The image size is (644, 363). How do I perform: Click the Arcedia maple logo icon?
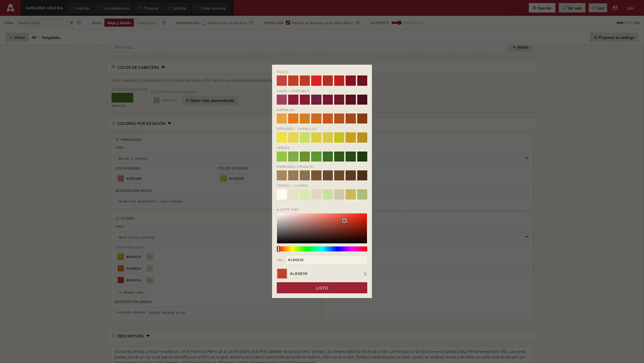[10, 8]
